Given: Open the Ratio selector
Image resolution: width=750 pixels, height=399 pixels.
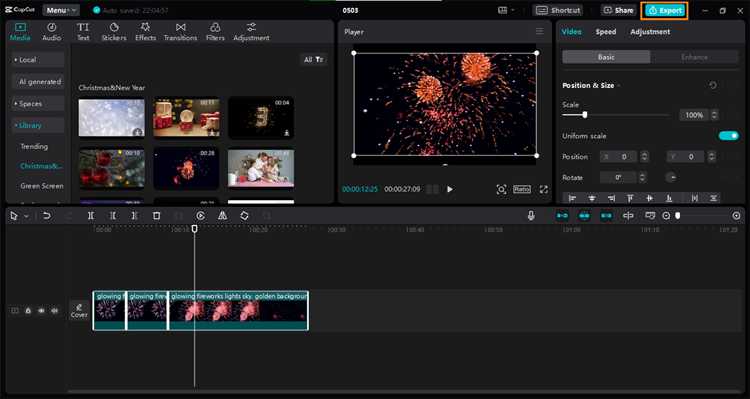Looking at the screenshot, I should tap(522, 189).
